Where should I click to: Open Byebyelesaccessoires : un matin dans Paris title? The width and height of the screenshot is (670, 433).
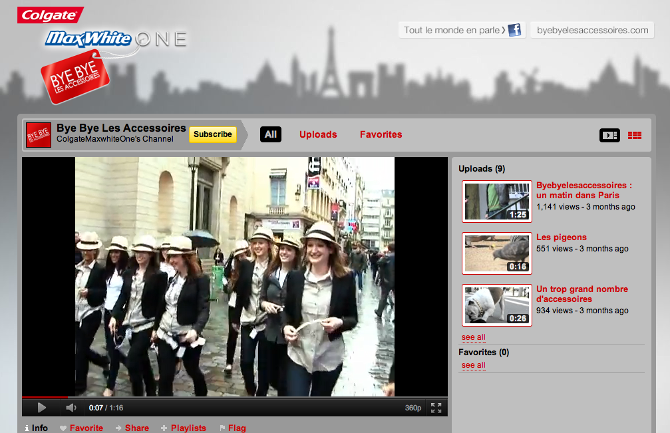click(x=584, y=190)
